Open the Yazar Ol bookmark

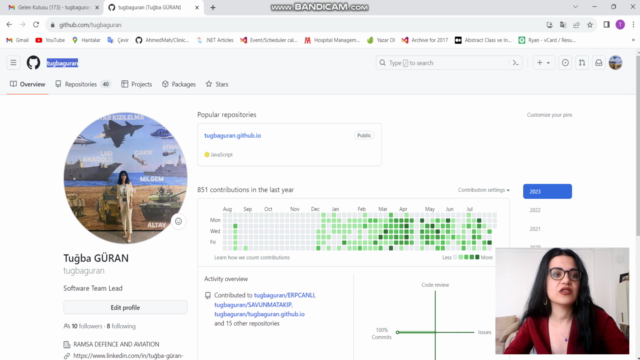(381, 40)
